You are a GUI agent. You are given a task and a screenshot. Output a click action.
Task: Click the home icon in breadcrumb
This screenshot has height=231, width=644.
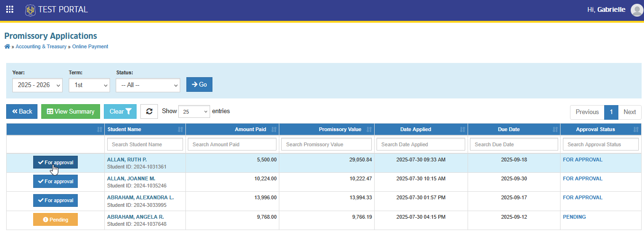[7, 46]
